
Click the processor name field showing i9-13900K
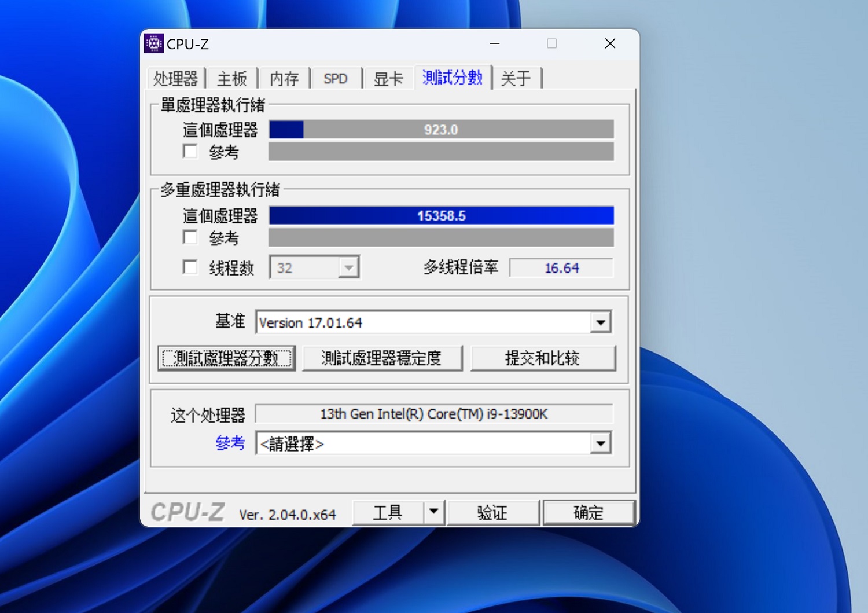433,413
